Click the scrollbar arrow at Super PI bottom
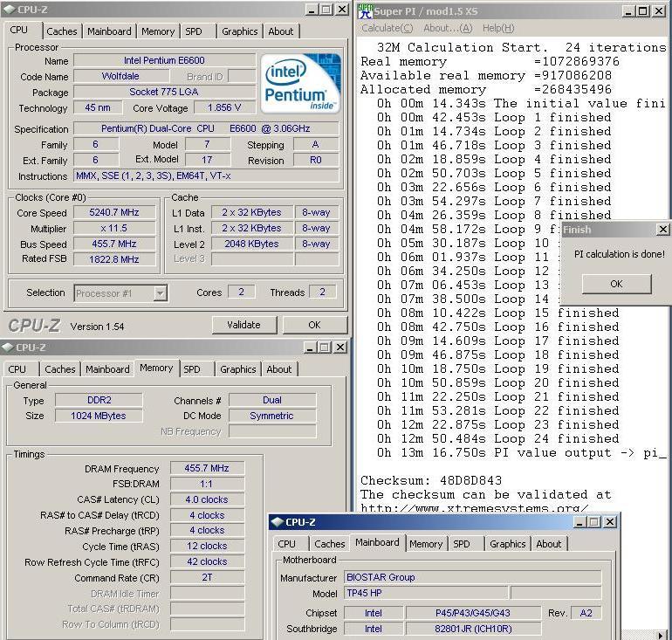The image size is (672, 640). click(662, 635)
